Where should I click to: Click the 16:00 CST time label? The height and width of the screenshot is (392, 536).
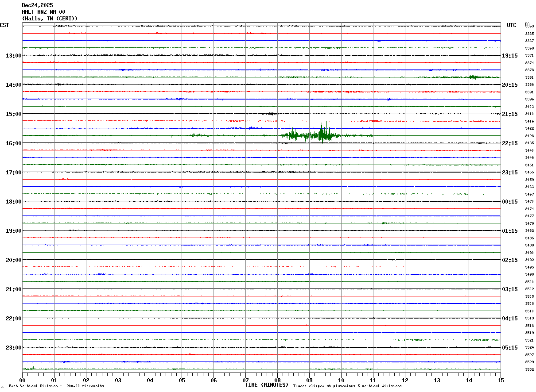coord(13,143)
